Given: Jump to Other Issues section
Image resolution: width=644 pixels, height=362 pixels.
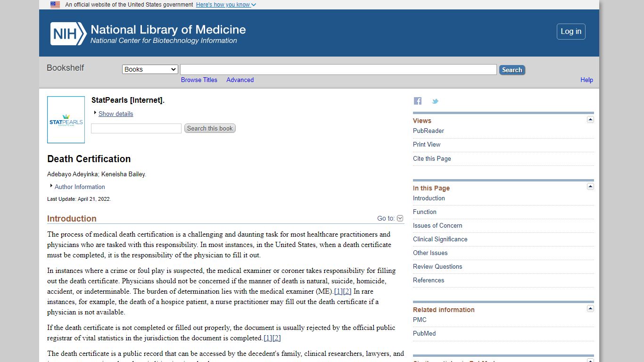Looking at the screenshot, I should [x=430, y=253].
